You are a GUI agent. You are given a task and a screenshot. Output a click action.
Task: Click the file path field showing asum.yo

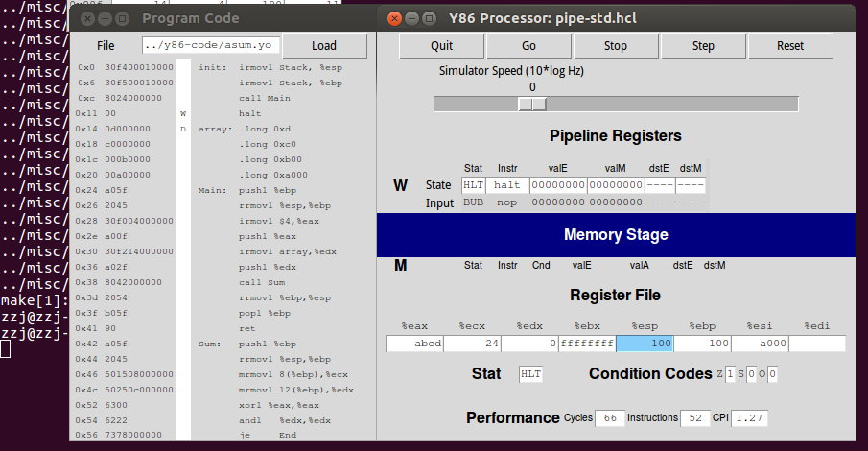tap(210, 45)
